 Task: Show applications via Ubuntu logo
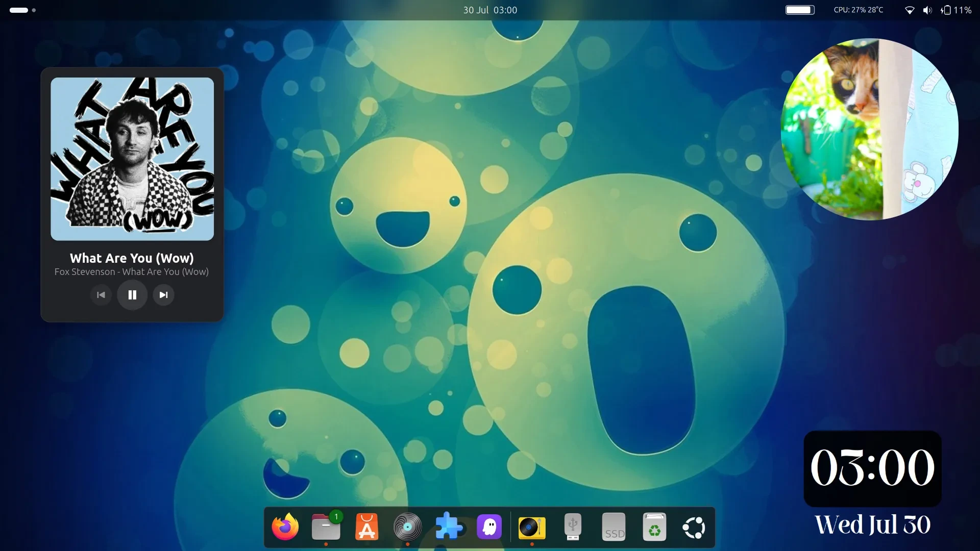pos(694,527)
